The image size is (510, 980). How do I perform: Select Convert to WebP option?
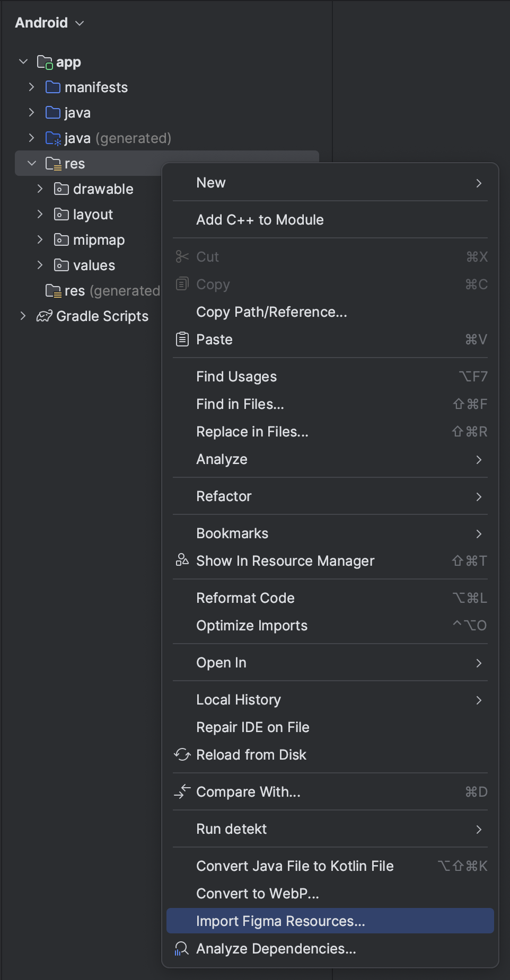coord(258,893)
